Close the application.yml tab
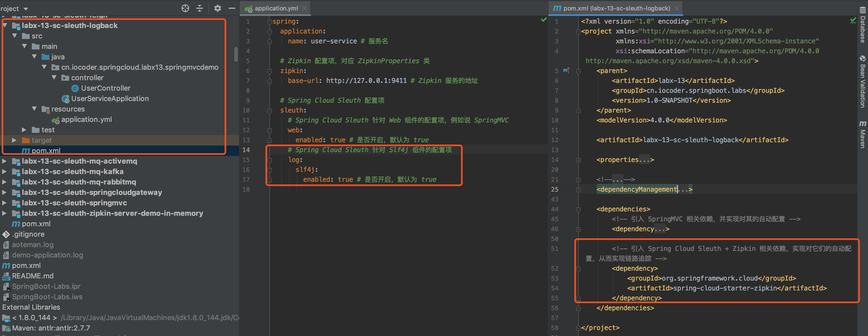Image resolution: width=868 pixels, height=336 pixels. 304,9
